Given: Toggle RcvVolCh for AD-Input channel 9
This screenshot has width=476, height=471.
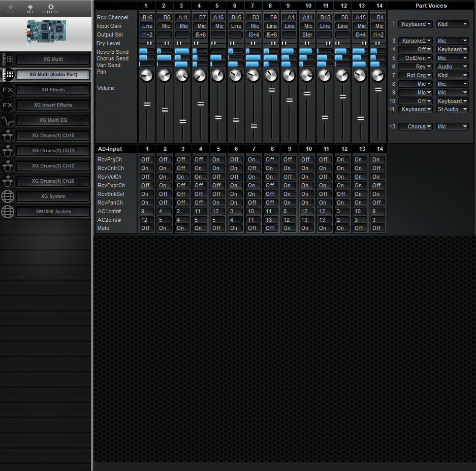Looking at the screenshot, I should click(x=289, y=177).
